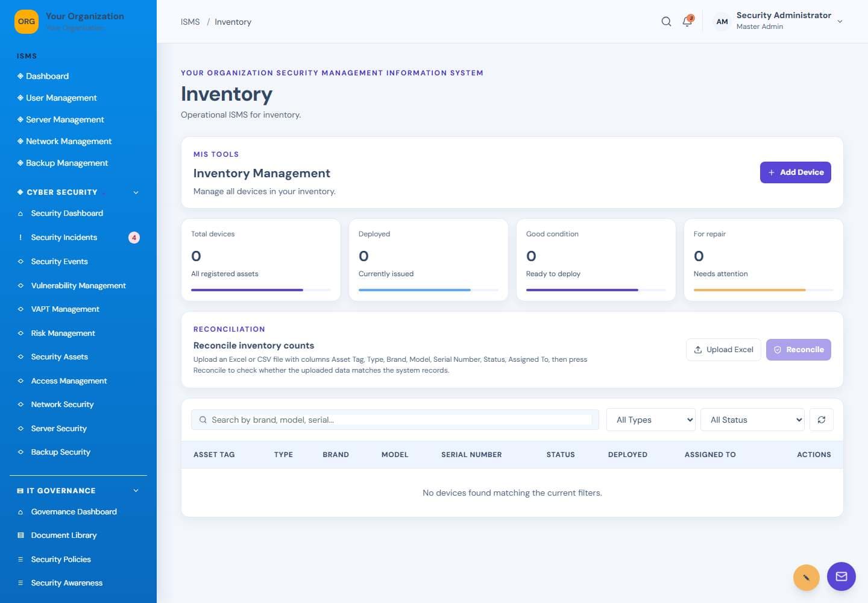Open Server Management menu item

point(64,119)
